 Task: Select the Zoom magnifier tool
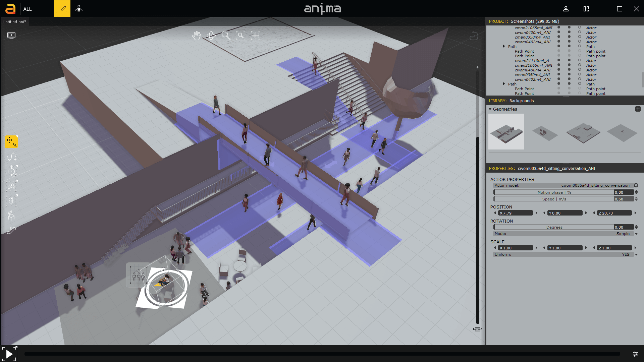(x=226, y=36)
